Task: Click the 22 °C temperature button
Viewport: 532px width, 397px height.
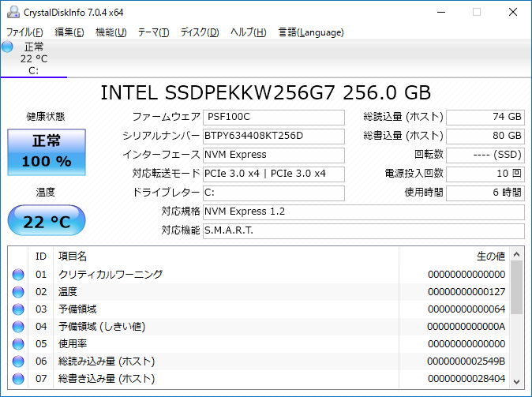Action: point(47,222)
